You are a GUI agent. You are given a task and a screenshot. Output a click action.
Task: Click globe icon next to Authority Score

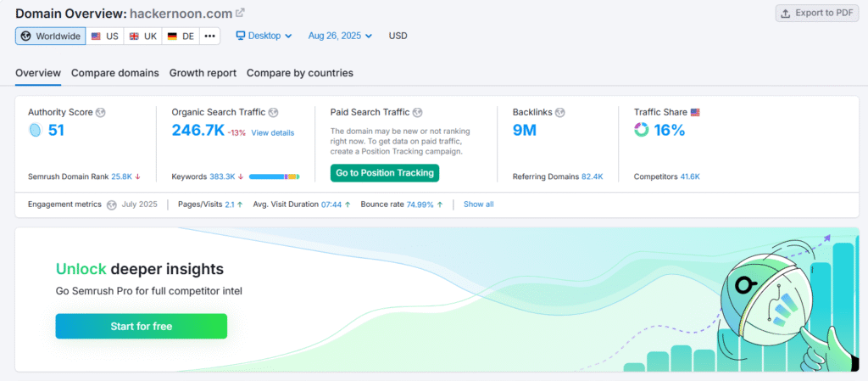(x=100, y=112)
